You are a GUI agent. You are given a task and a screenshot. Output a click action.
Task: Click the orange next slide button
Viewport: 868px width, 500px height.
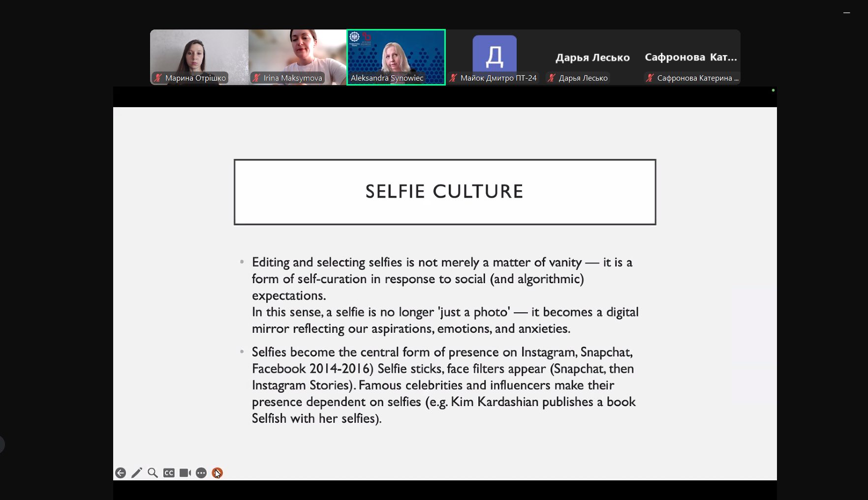217,473
